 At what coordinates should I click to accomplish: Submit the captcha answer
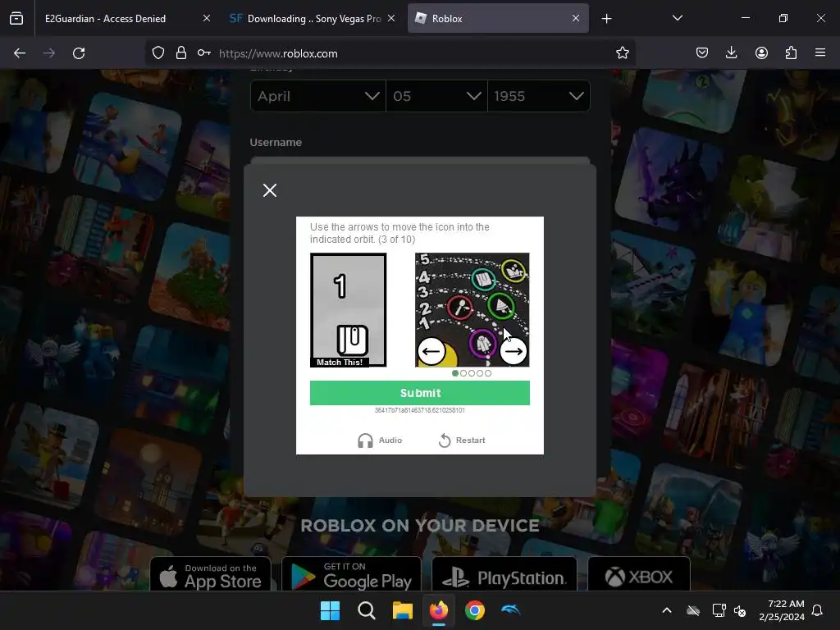tap(419, 393)
